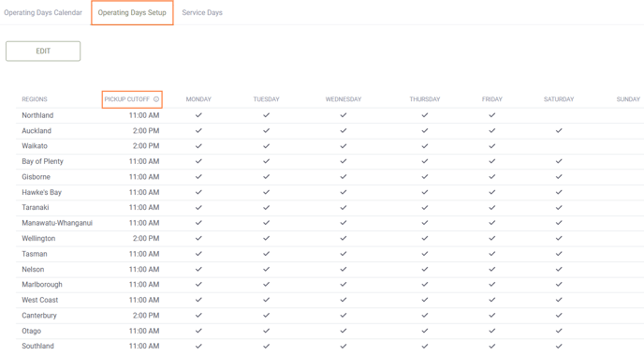Click Wellington Monday checkmark
This screenshot has height=356, width=644.
pos(198,239)
